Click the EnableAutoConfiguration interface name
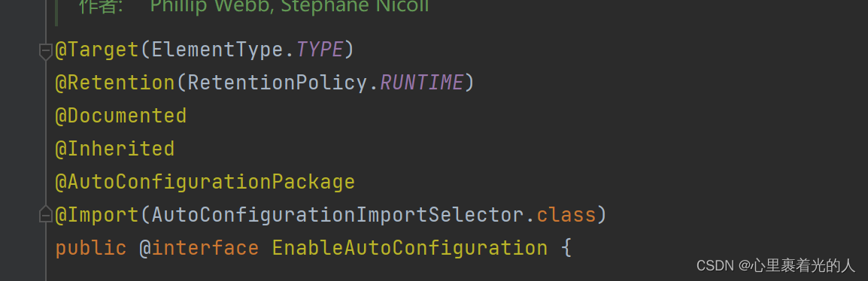The width and height of the screenshot is (868, 281). click(410, 248)
